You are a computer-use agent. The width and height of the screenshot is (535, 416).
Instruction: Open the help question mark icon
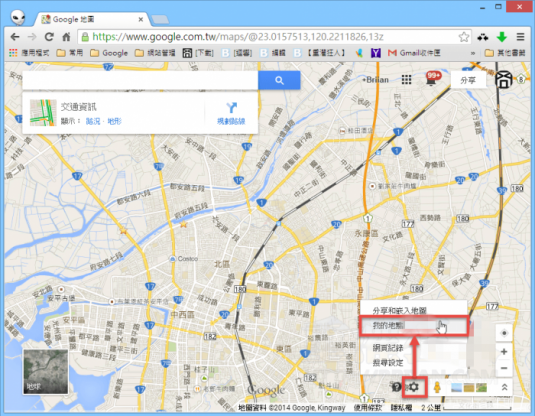(396, 387)
